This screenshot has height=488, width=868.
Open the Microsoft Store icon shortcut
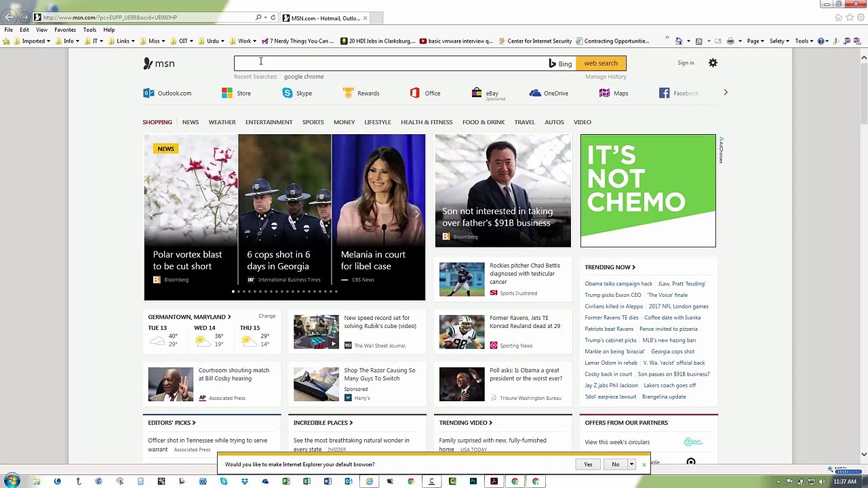coord(227,93)
